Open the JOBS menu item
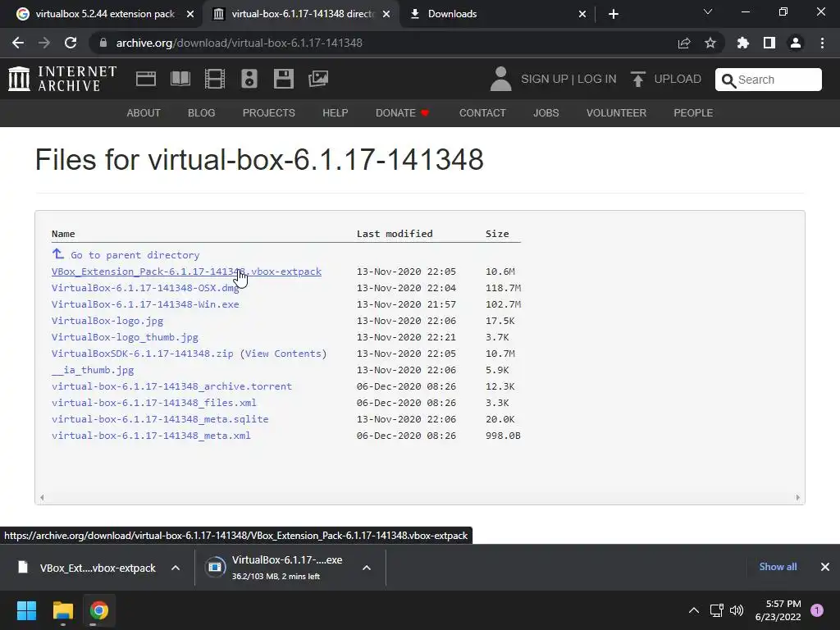Image resolution: width=840 pixels, height=630 pixels. 546,113
